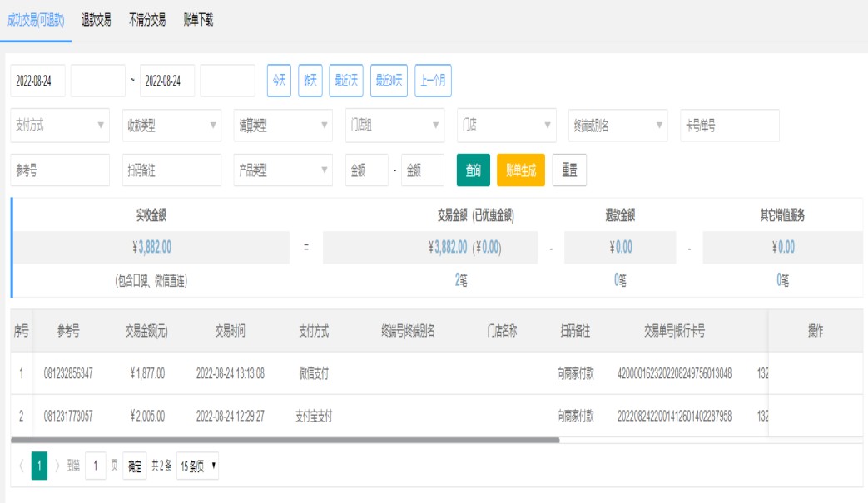Viewport: 868px width, 503px height.
Task: Open the 收款类型 dropdown
Action: pos(171,126)
